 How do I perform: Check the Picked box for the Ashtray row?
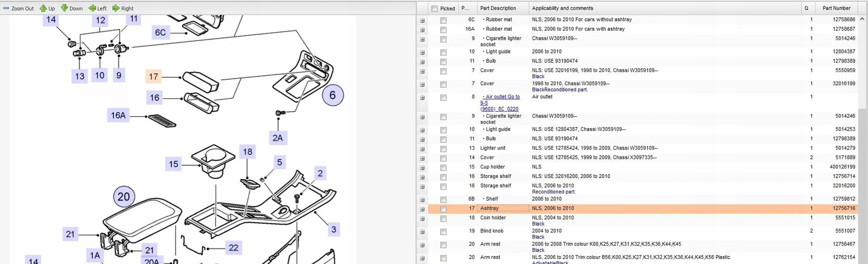pos(443,209)
